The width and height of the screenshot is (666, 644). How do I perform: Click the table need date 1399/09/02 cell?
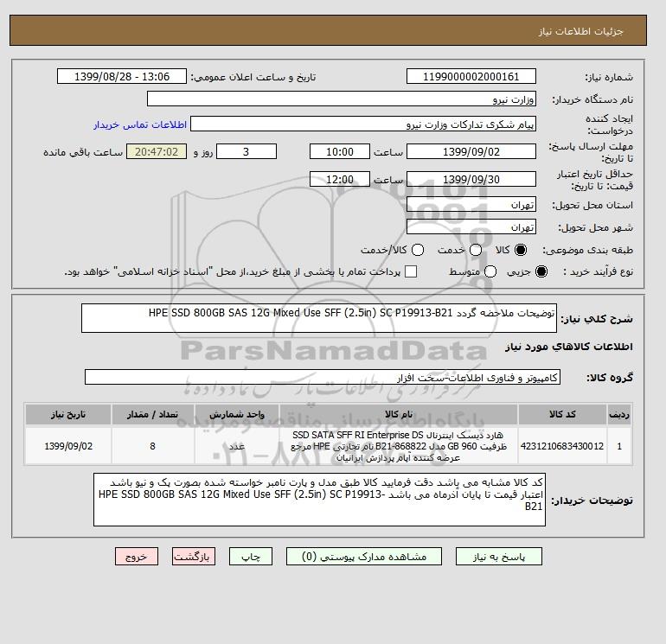pos(68,446)
